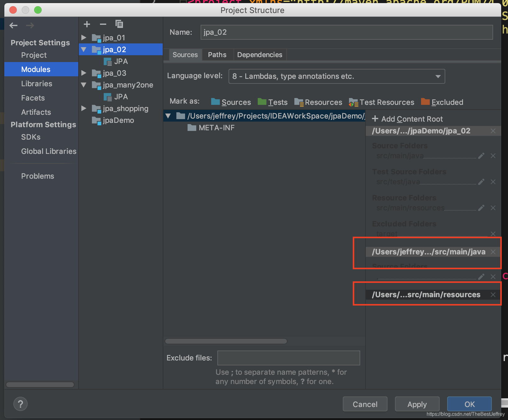Mark folder as Sources
The height and width of the screenshot is (420, 508).
pos(231,102)
